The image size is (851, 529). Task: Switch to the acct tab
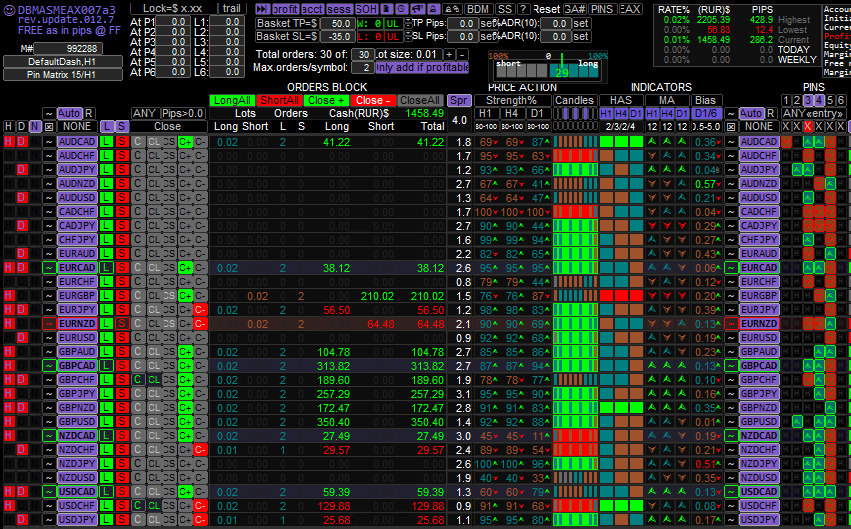pyautogui.click(x=313, y=9)
